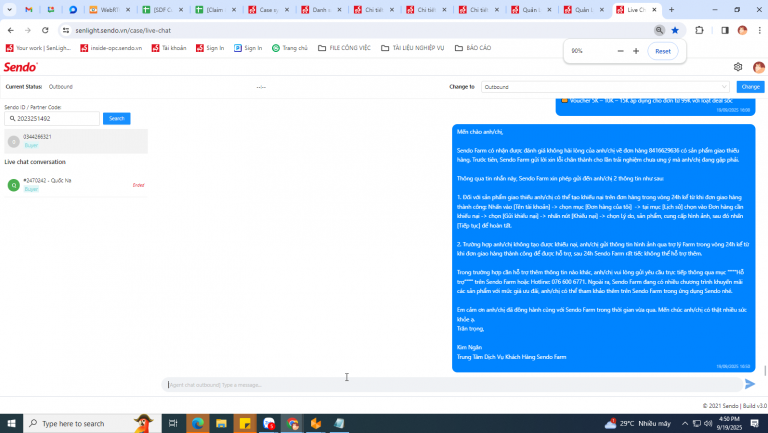
Task: Click the Sendo logo
Action: [21, 67]
